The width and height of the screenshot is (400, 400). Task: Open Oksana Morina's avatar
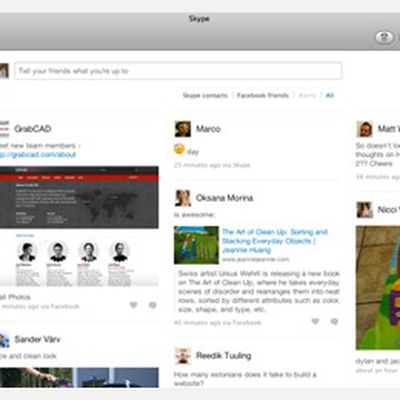click(183, 198)
